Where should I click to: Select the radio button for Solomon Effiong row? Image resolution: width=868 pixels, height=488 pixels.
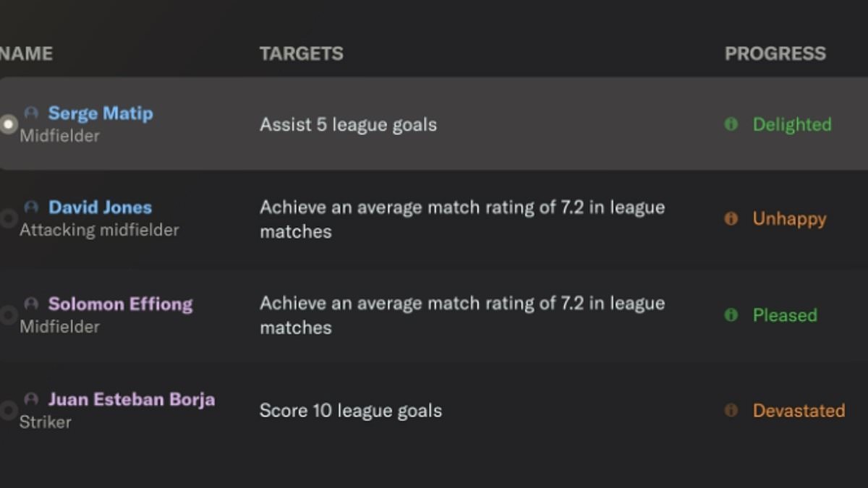(x=8, y=314)
